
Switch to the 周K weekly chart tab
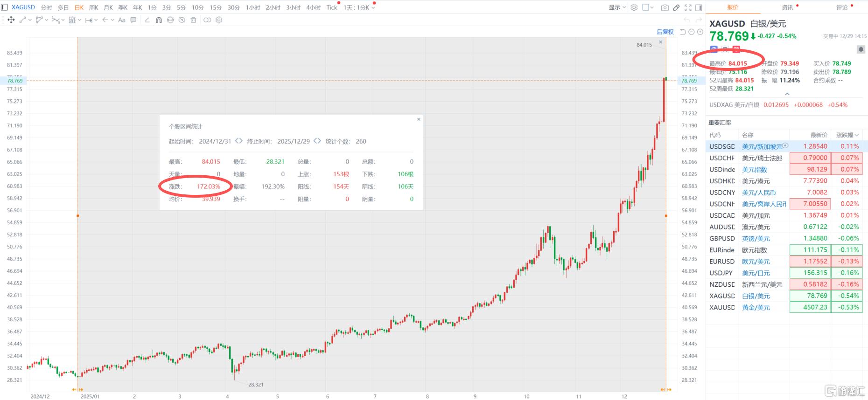(93, 7)
